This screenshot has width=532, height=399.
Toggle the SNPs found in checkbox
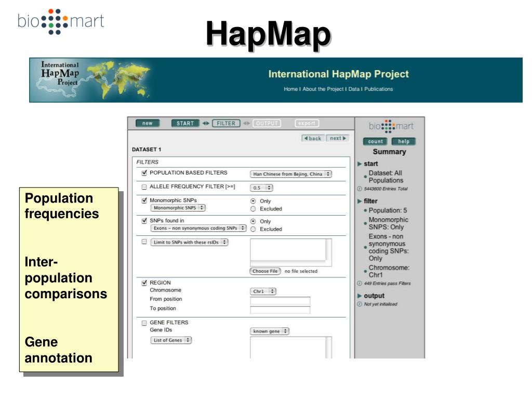click(x=144, y=220)
